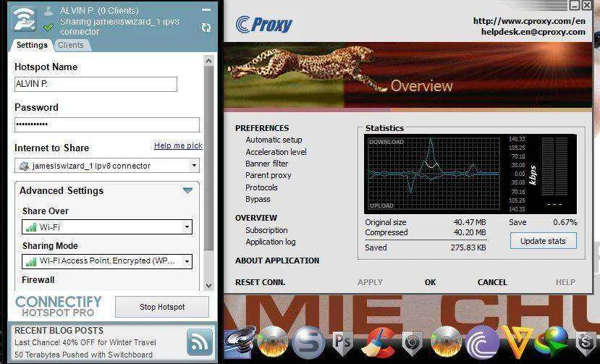The height and width of the screenshot is (364, 600).
Task: Switch to the Clients tab
Action: [71, 45]
